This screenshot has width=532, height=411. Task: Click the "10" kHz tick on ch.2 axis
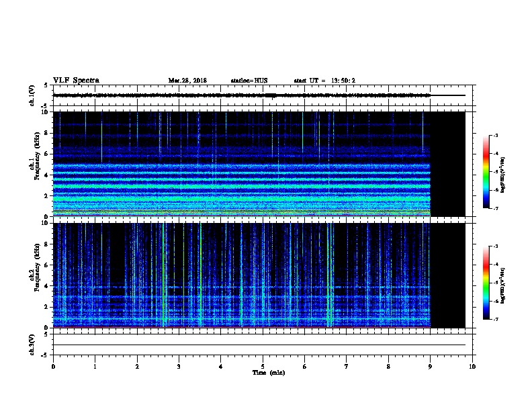tap(45, 223)
